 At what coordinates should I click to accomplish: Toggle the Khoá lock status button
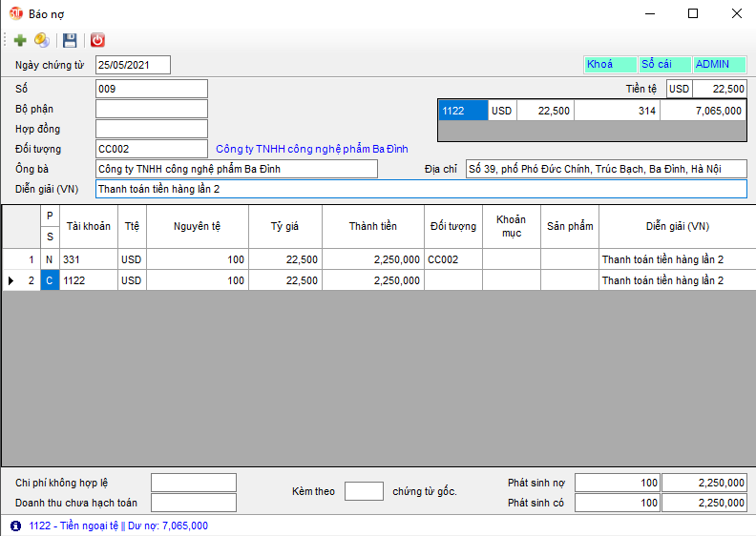(x=609, y=65)
